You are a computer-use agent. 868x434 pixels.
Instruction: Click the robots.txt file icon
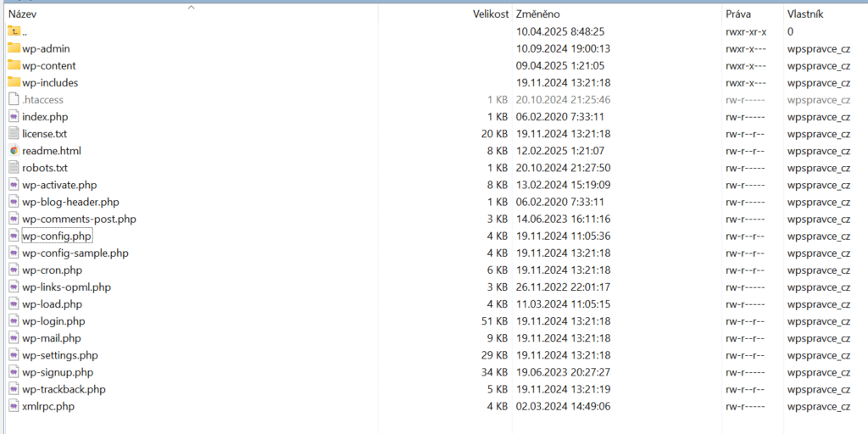click(x=14, y=168)
